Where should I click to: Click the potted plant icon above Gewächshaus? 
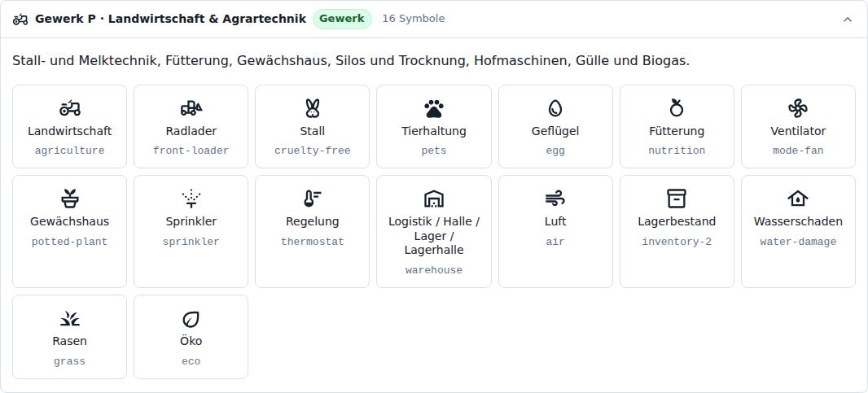[70, 199]
